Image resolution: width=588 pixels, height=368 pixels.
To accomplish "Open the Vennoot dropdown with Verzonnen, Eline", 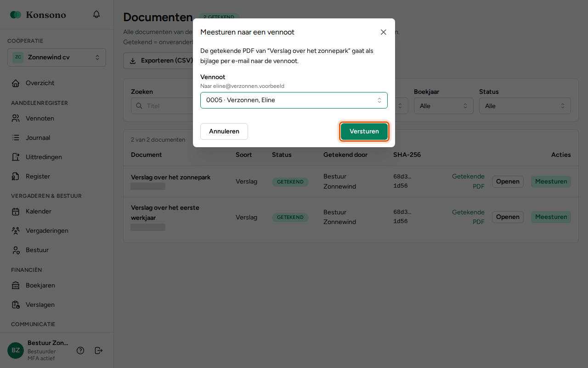I will 294,100.
